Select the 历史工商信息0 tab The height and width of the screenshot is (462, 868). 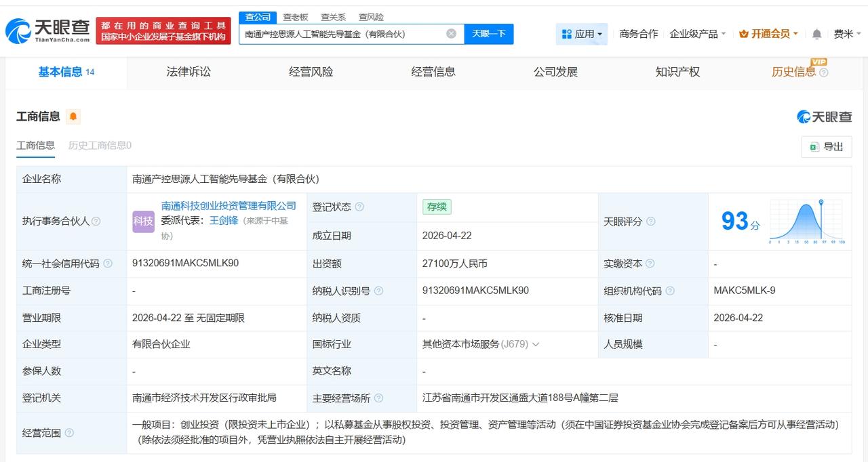(100, 145)
